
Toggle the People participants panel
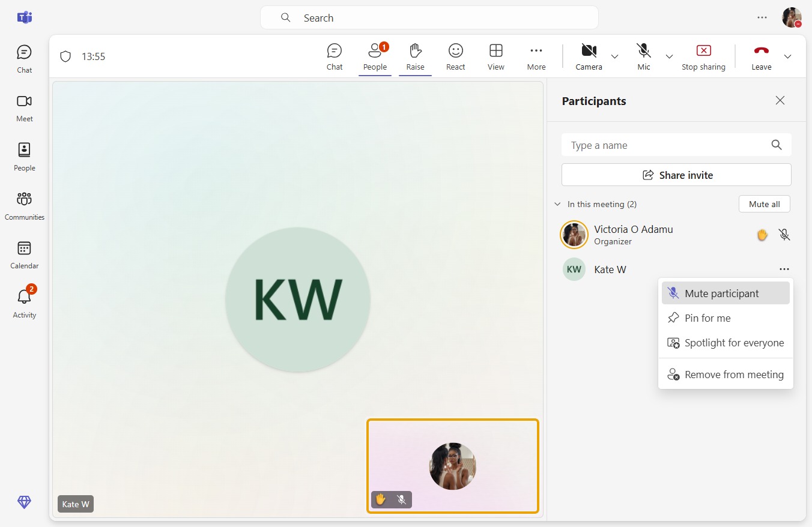[375, 56]
